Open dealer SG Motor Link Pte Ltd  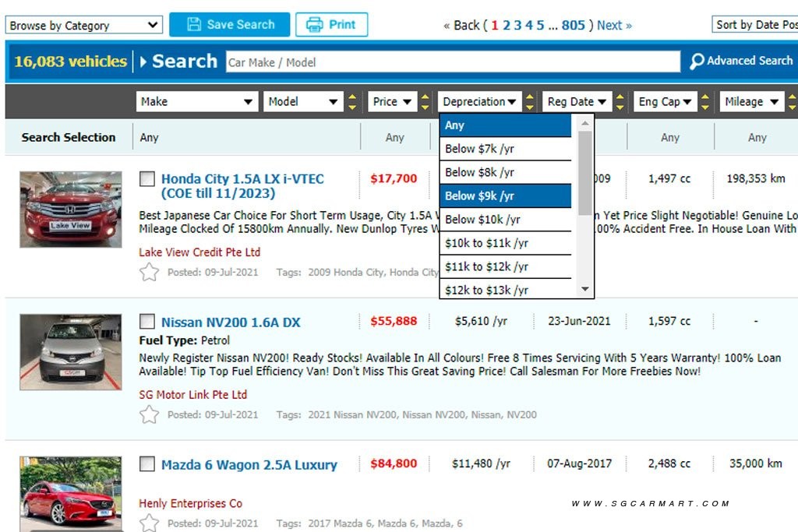193,394
